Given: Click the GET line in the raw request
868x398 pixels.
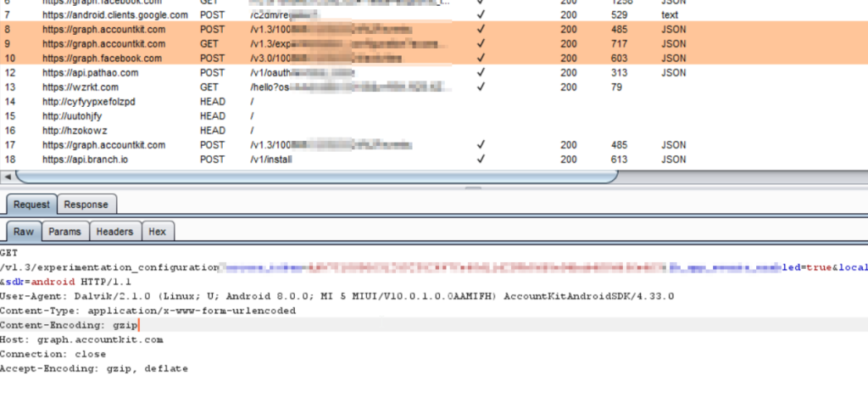Looking at the screenshot, I should point(9,253).
